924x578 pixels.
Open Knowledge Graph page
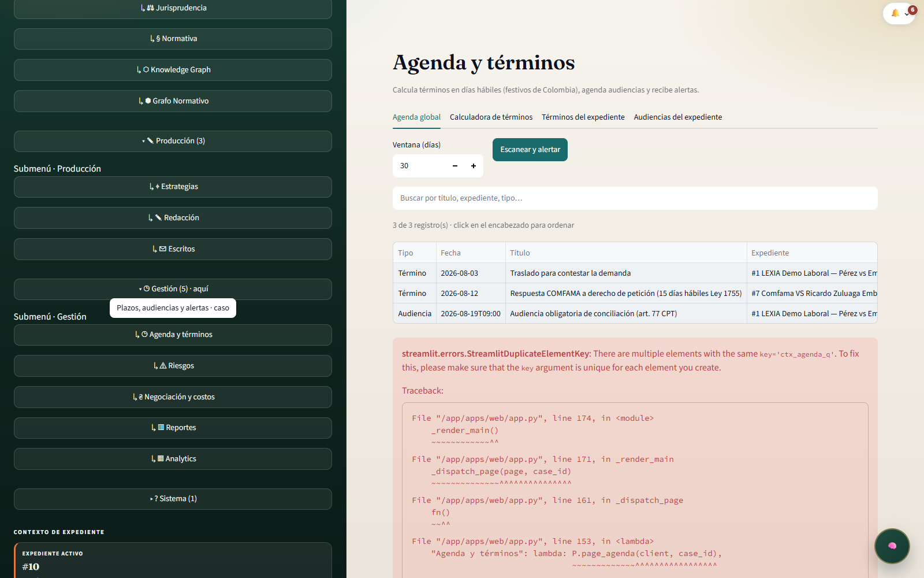(x=173, y=70)
